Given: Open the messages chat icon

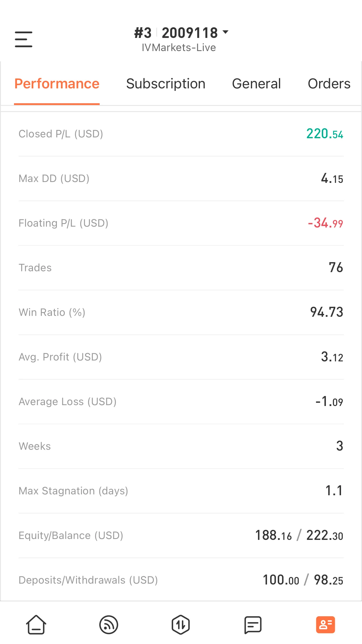Looking at the screenshot, I should [253, 625].
